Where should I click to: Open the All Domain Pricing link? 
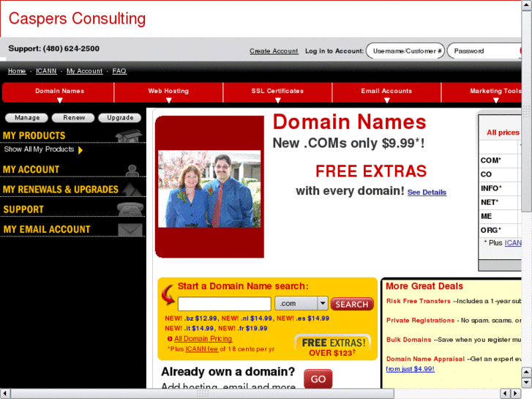[203, 338]
